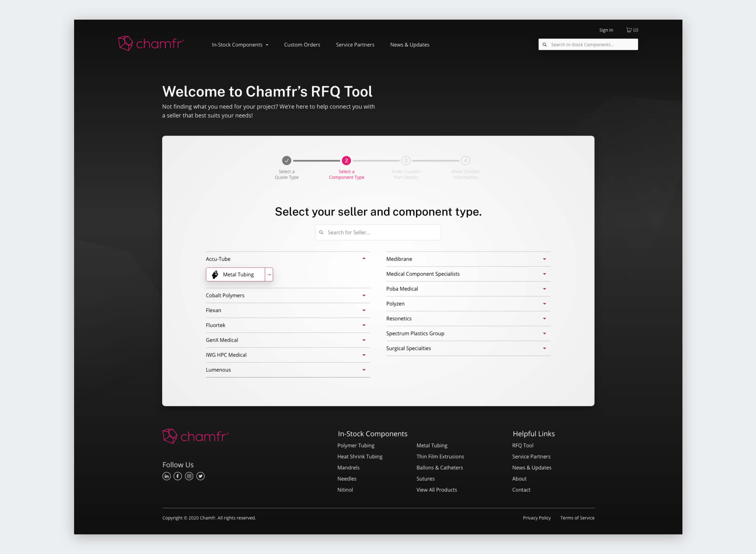Click the Chamfr logo in header

[x=151, y=43]
